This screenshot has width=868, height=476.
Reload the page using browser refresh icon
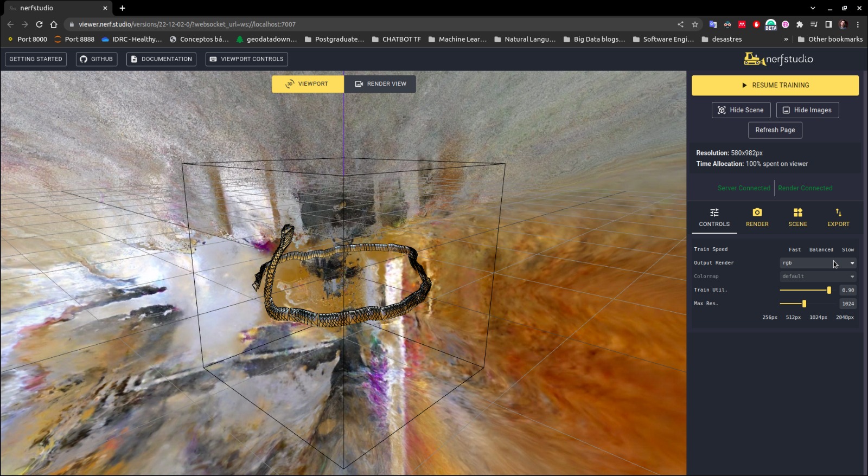(39, 24)
